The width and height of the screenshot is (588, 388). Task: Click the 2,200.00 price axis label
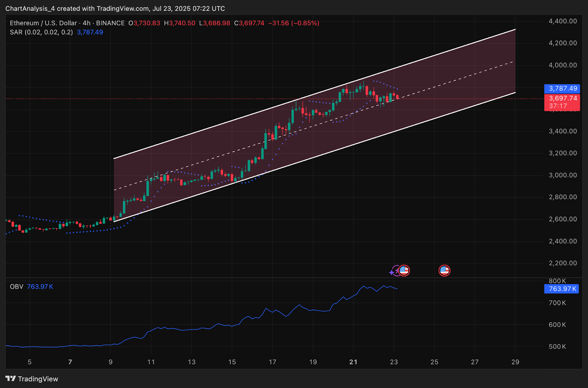[563, 263]
